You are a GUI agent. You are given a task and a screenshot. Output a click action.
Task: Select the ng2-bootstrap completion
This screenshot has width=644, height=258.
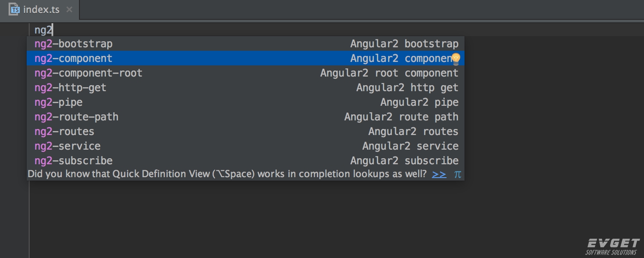pyautogui.click(x=246, y=44)
